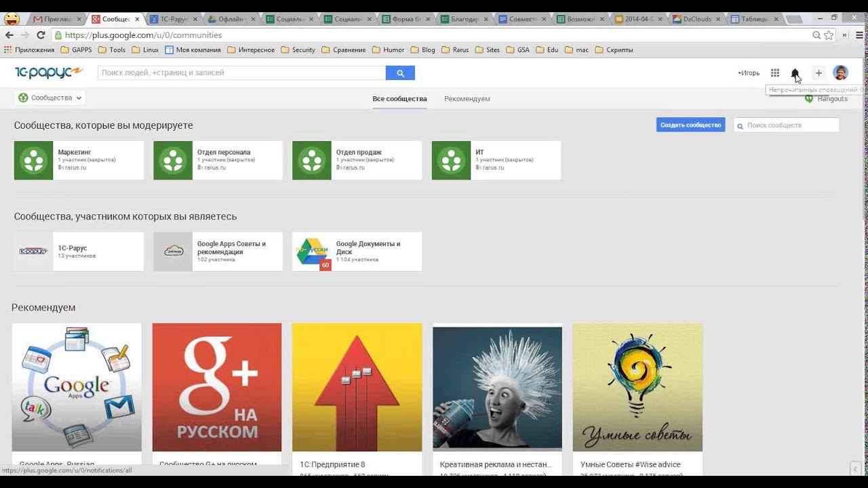Click the zoom magnifier in the address bar
This screenshot has height=488, width=868.
pyautogui.click(x=816, y=35)
